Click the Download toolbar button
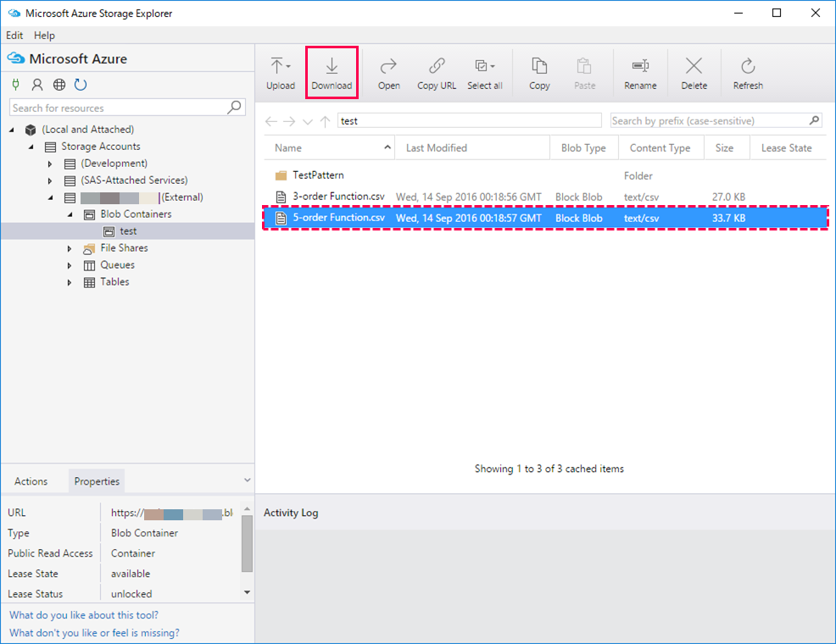The width and height of the screenshot is (836, 644). pyautogui.click(x=332, y=73)
